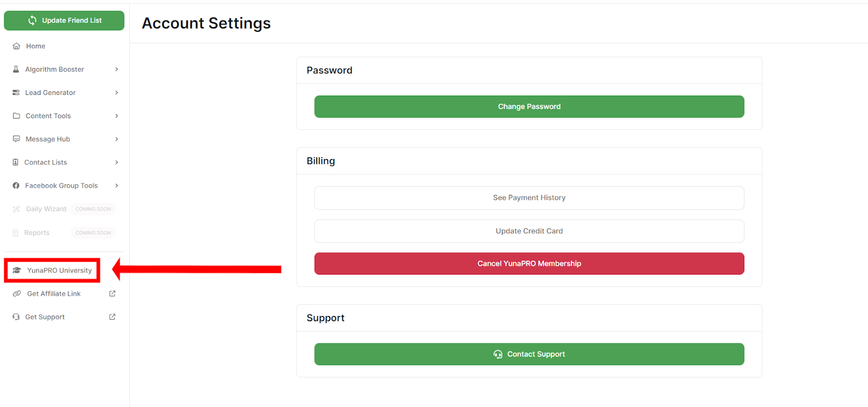Image resolution: width=868 pixels, height=407 pixels.
Task: Click the Account Settings heading
Action: pyautogui.click(x=206, y=23)
